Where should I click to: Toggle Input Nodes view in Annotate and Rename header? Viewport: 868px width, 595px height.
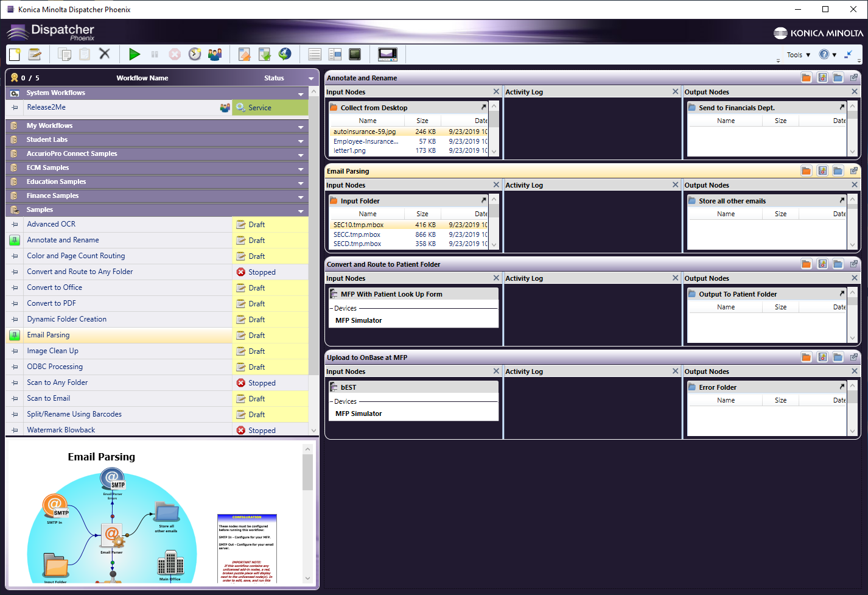806,77
